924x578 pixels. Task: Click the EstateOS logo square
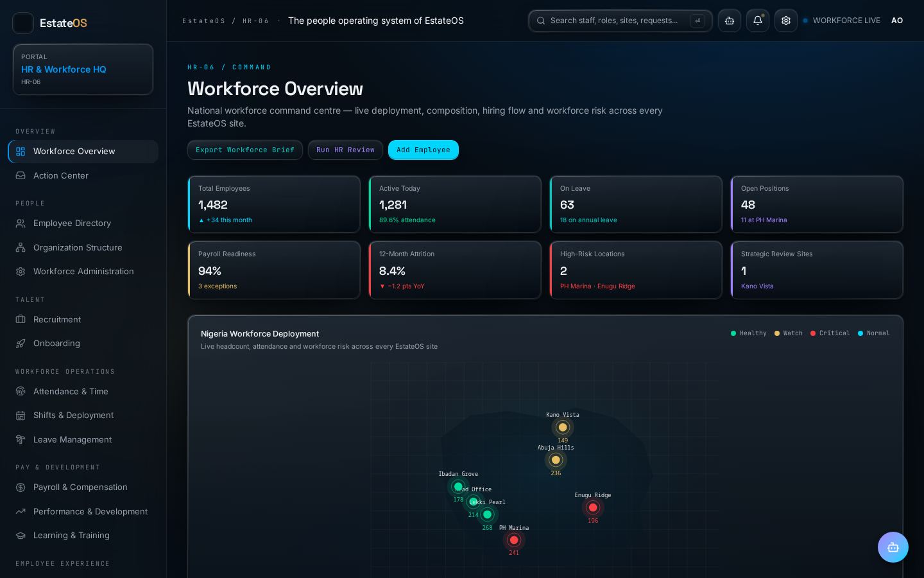coord(23,23)
